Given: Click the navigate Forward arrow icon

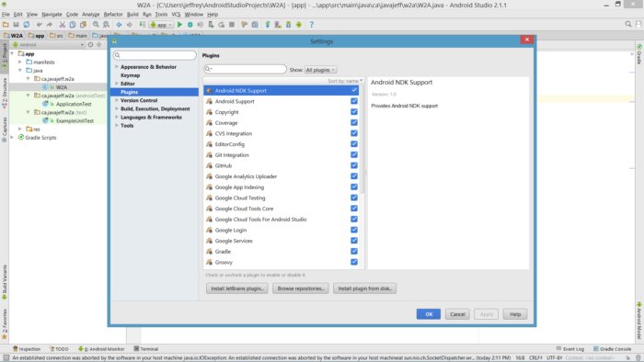Looking at the screenshot, I should 129,25.
